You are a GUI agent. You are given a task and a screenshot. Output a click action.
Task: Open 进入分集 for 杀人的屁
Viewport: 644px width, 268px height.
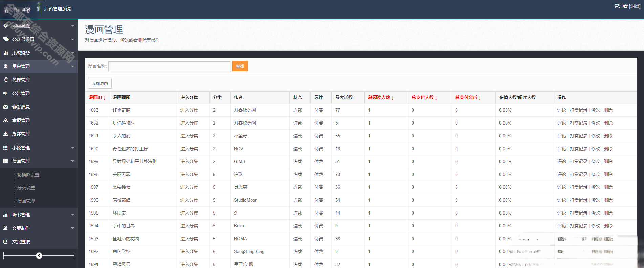189,136
